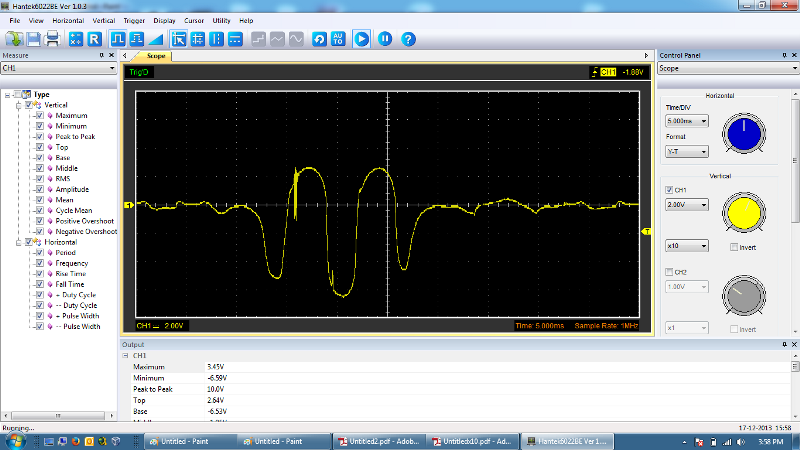The image size is (800, 450).
Task: Open Help question mark icon
Action: [x=408, y=39]
